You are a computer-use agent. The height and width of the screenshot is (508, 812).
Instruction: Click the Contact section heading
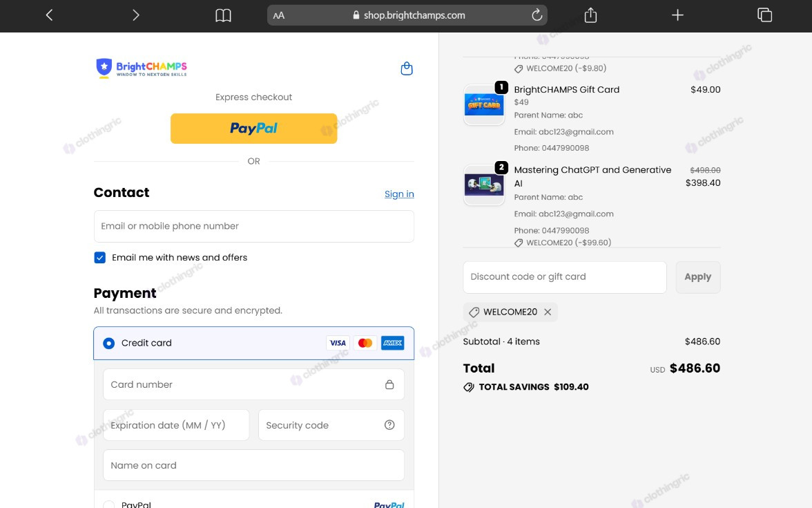tap(122, 192)
